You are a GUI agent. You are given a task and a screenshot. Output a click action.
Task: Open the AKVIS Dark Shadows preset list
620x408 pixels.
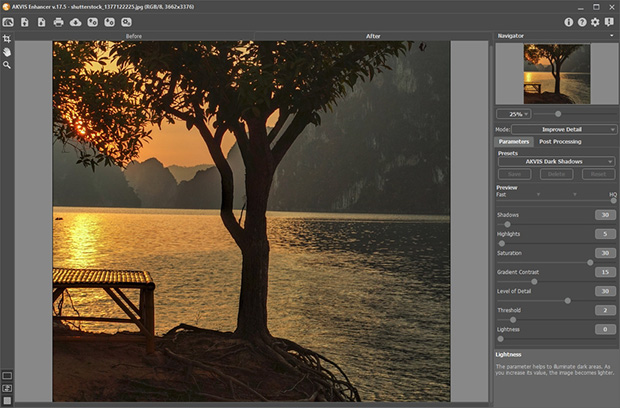556,161
